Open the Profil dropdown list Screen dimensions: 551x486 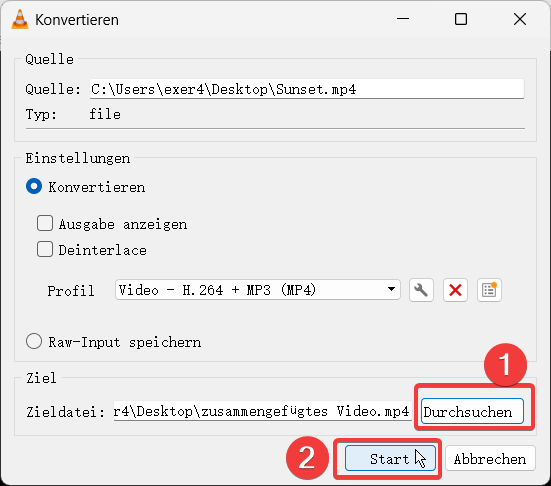point(258,290)
